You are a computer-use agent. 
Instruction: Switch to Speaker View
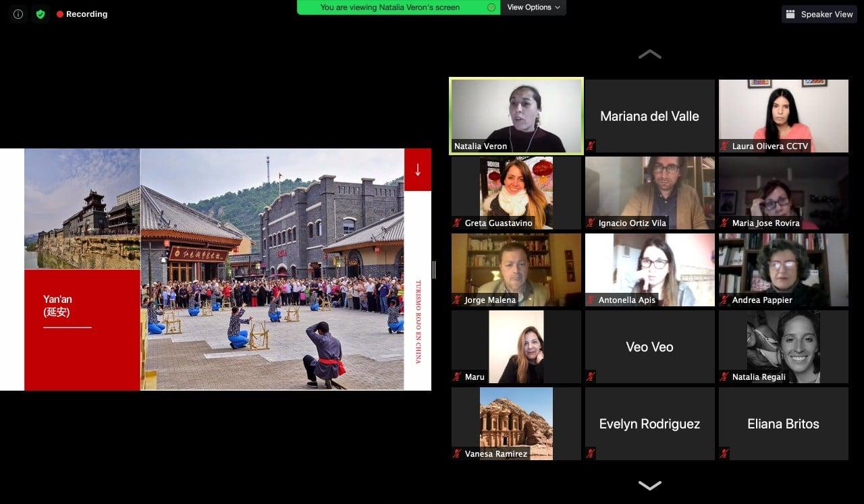[819, 14]
